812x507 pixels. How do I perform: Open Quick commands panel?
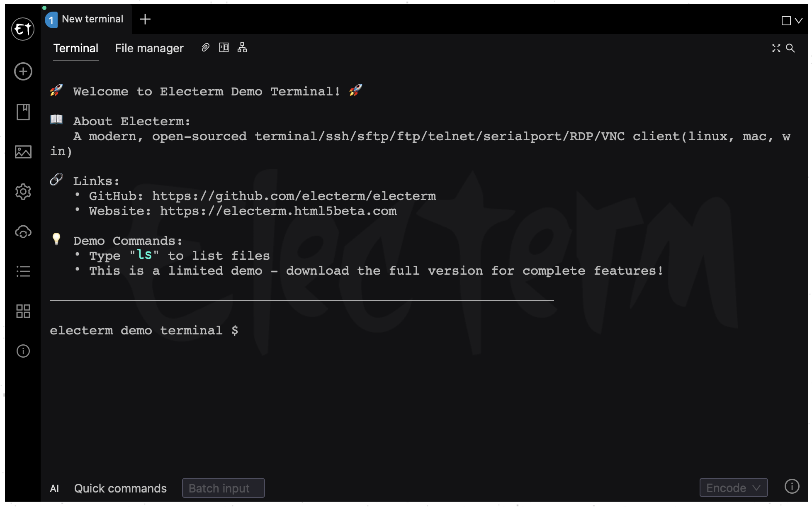[120, 488]
